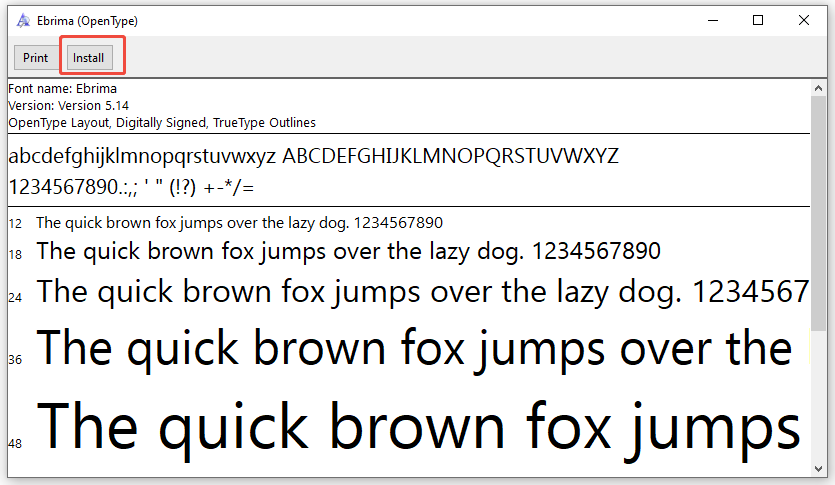Click the '24' size label

(15, 298)
